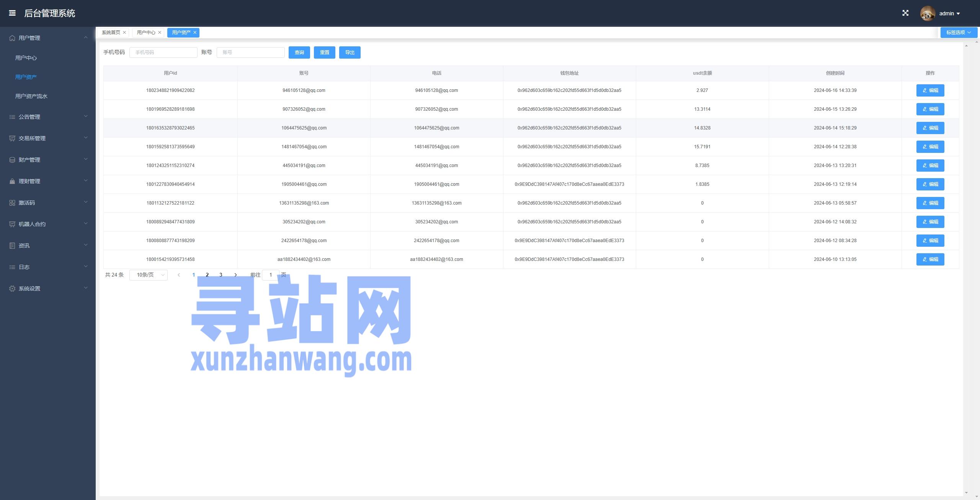Collapse the sidebar with the hamburger icon
The width and height of the screenshot is (980, 500).
tap(12, 13)
